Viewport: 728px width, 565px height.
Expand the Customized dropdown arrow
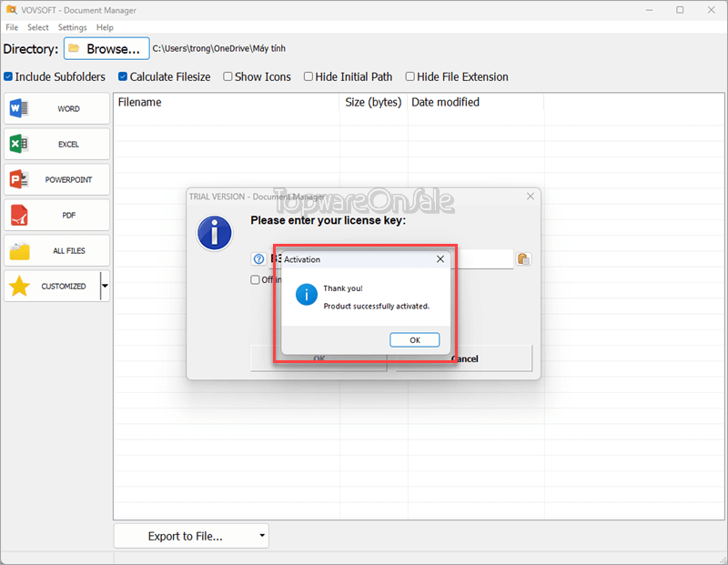[x=105, y=286]
